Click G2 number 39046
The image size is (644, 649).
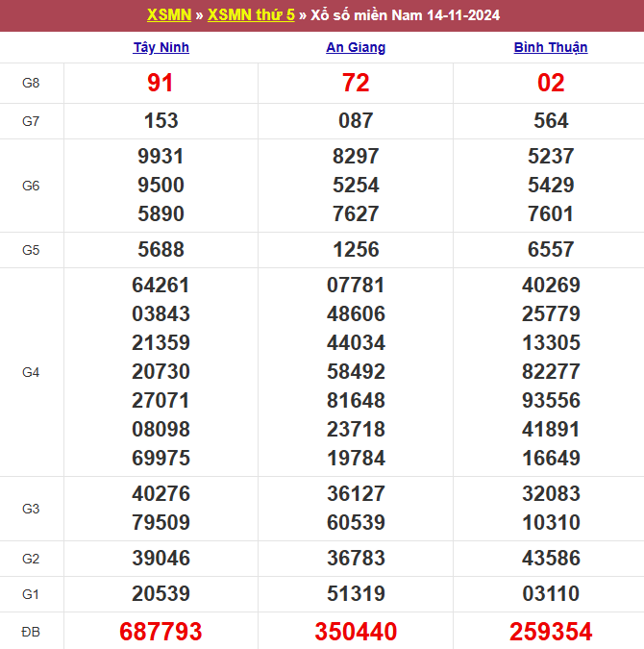pos(161,558)
